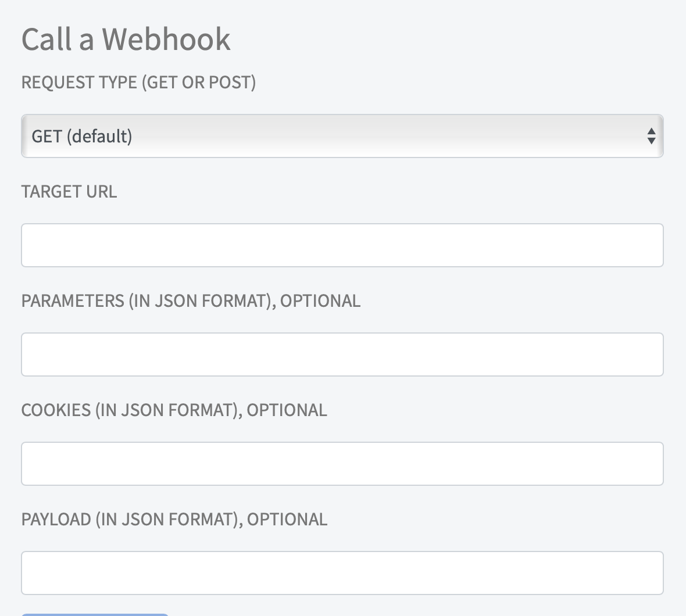Viewport: 686px width, 616px height.
Task: Select the 'GET (default)' option text
Action: click(x=82, y=136)
